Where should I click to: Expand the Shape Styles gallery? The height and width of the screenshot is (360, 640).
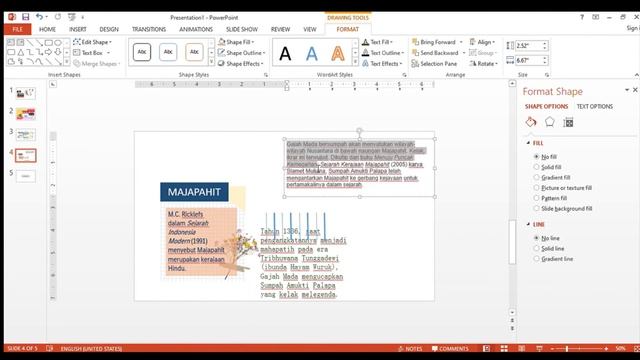(211, 62)
